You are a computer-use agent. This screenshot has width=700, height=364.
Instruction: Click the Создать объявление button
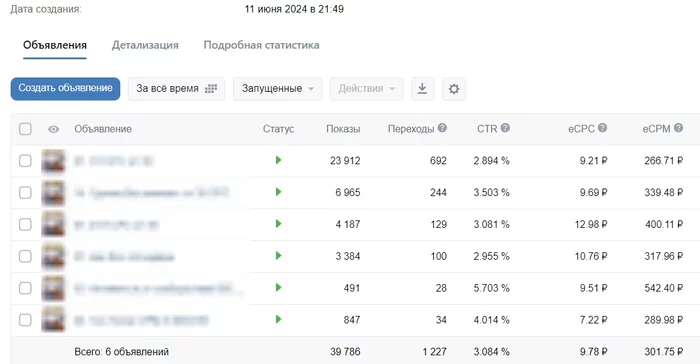65,88
